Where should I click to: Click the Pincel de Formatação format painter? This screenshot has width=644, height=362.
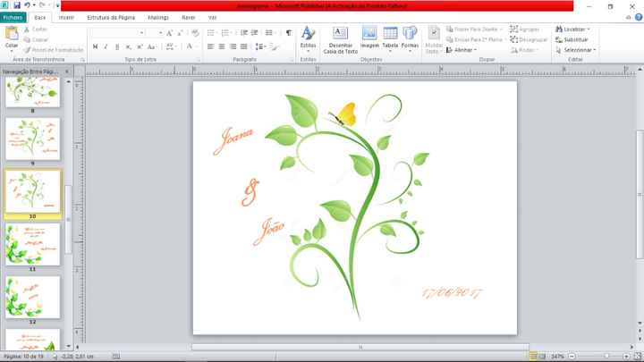[x=54, y=50]
